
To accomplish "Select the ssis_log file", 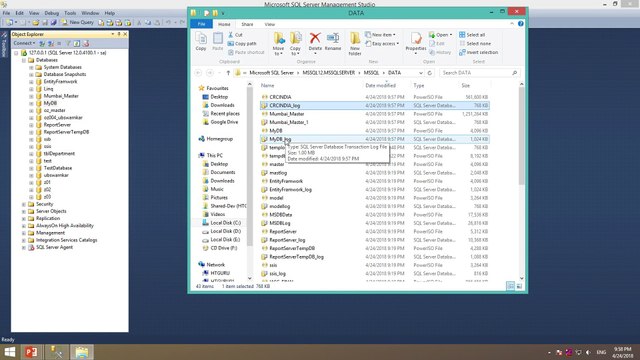I will pyautogui.click(x=278, y=273).
